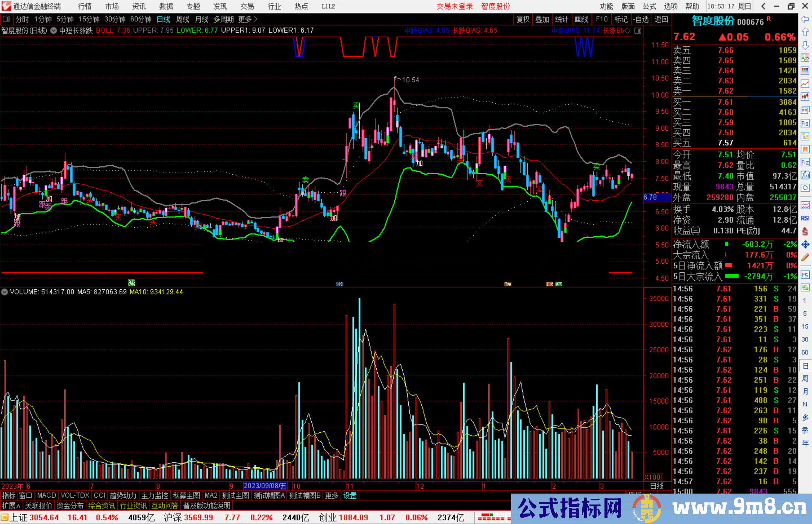Screen dimensions: 812x524
Task: Expand the 扩展 bottom panel
Action: (x=11, y=506)
